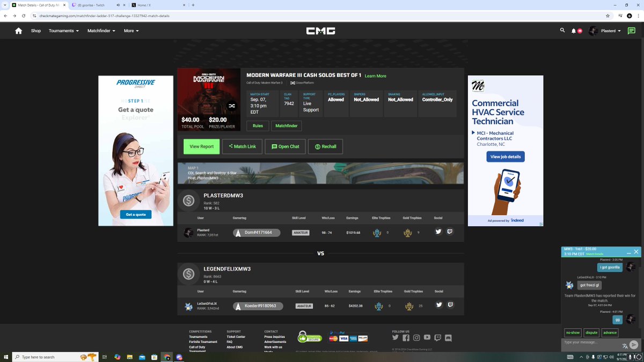The image size is (644, 362).
Task: Open footer Discord follow icon
Action: [449, 338]
